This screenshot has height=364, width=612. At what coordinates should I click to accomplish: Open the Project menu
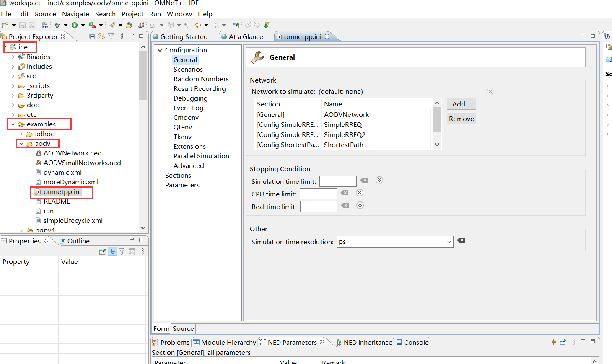(x=132, y=14)
